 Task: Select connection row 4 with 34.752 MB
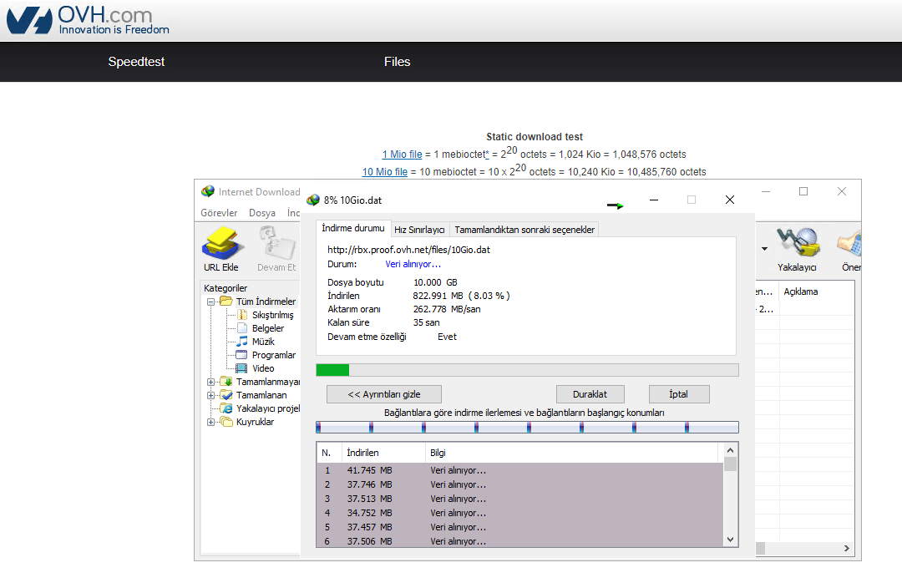pyautogui.click(x=520, y=513)
